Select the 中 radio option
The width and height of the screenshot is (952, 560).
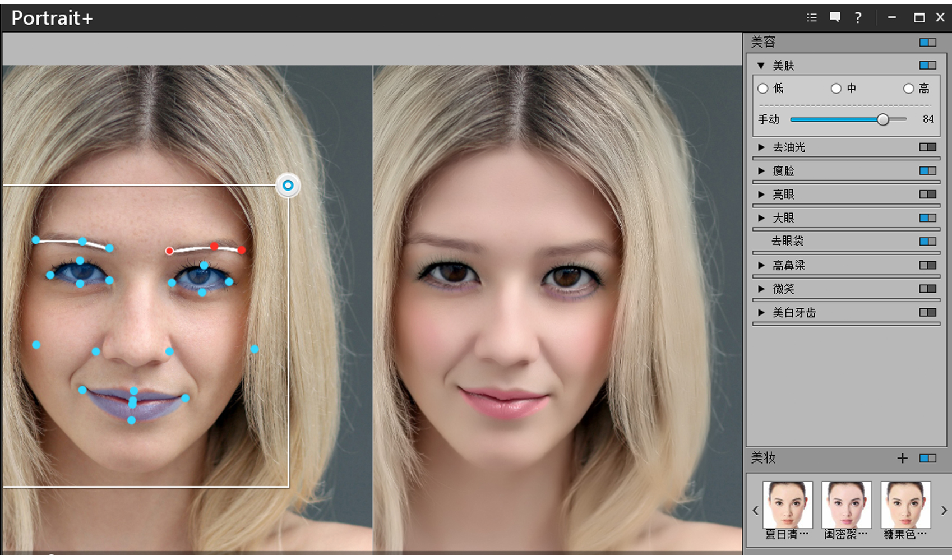coord(836,89)
